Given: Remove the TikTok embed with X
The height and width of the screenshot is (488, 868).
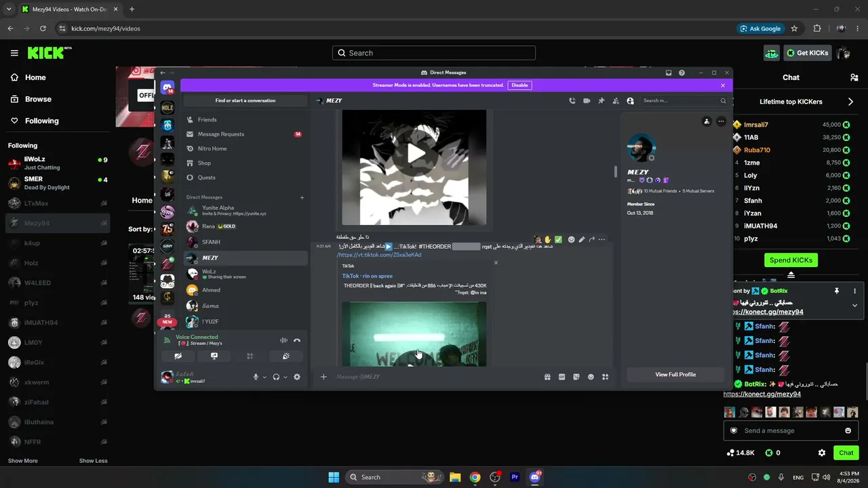Looking at the screenshot, I should [x=496, y=263].
